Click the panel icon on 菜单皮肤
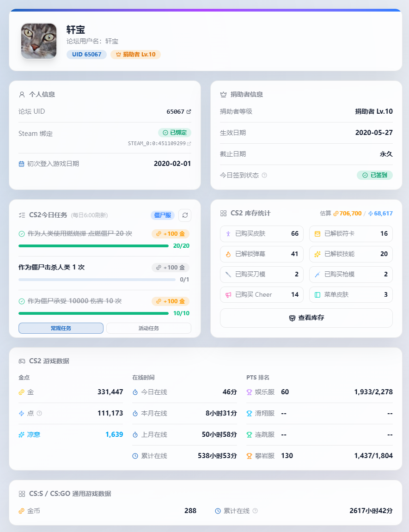 (x=317, y=295)
